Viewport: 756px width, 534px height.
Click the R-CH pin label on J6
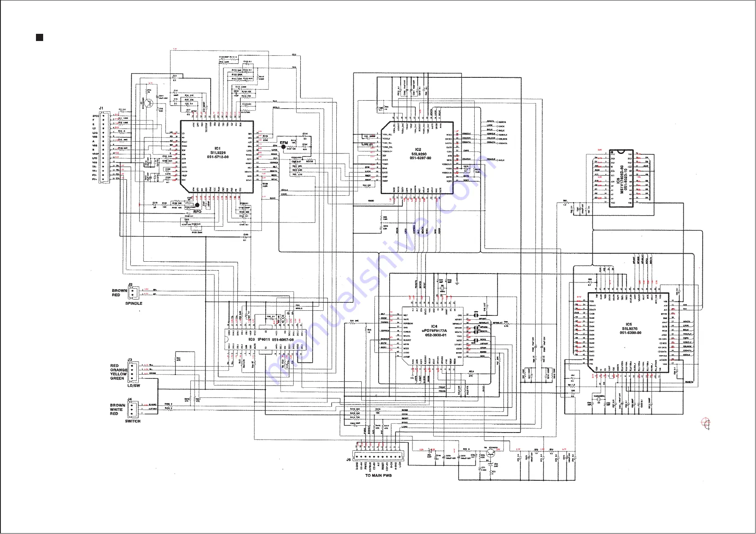[391, 465]
